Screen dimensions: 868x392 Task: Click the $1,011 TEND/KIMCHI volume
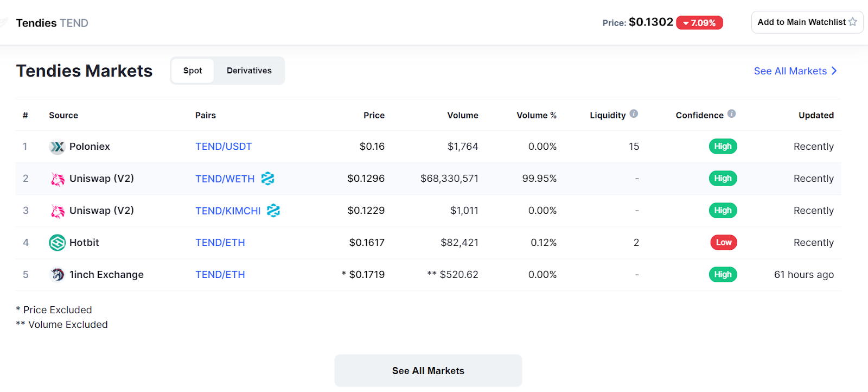click(464, 211)
